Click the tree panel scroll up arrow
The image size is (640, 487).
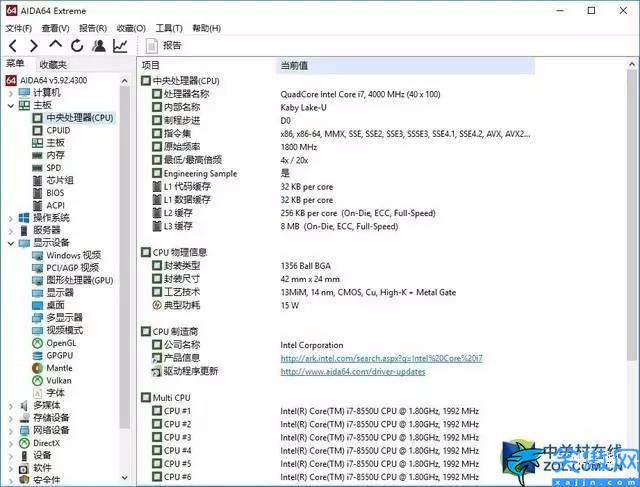pos(124,81)
